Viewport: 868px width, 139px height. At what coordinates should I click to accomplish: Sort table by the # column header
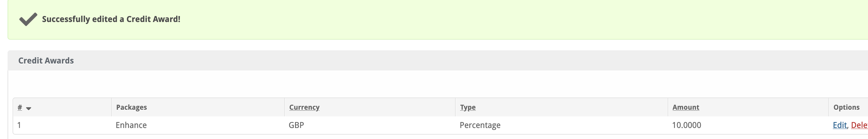20,107
